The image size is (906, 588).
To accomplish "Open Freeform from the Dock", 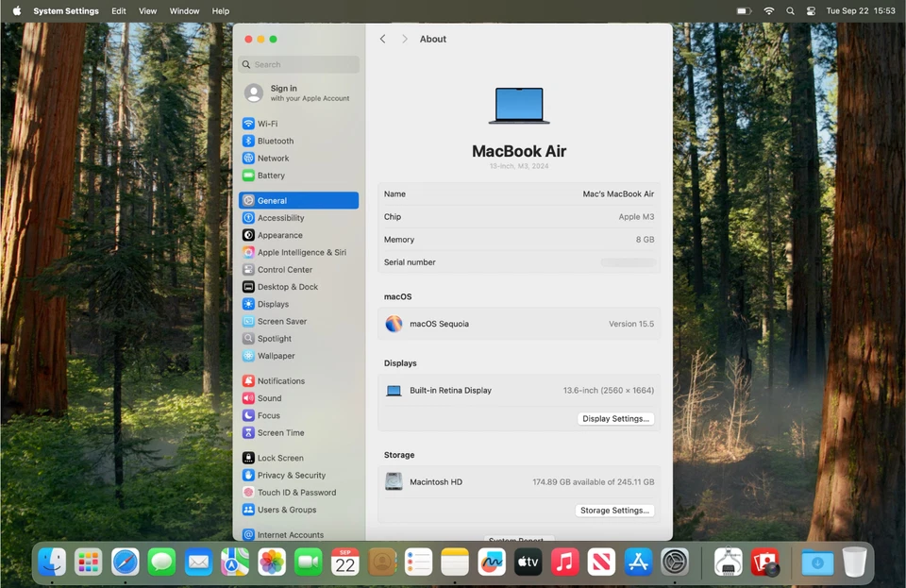I will (x=491, y=562).
